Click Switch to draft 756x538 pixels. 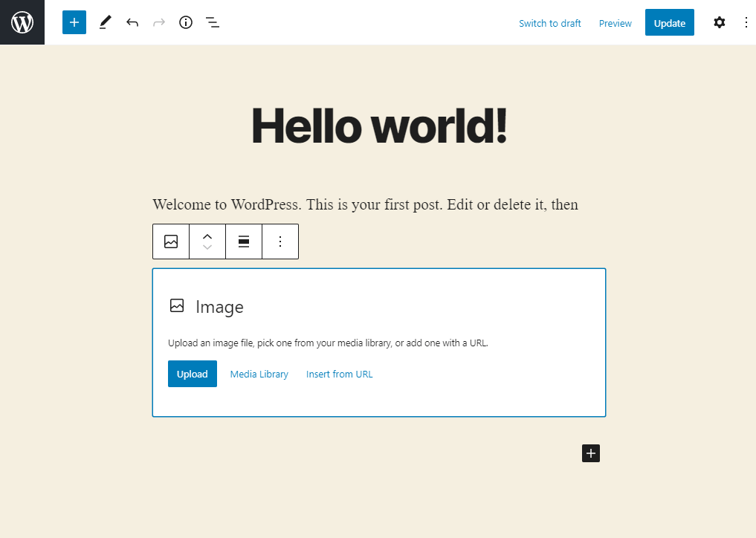[549, 23]
